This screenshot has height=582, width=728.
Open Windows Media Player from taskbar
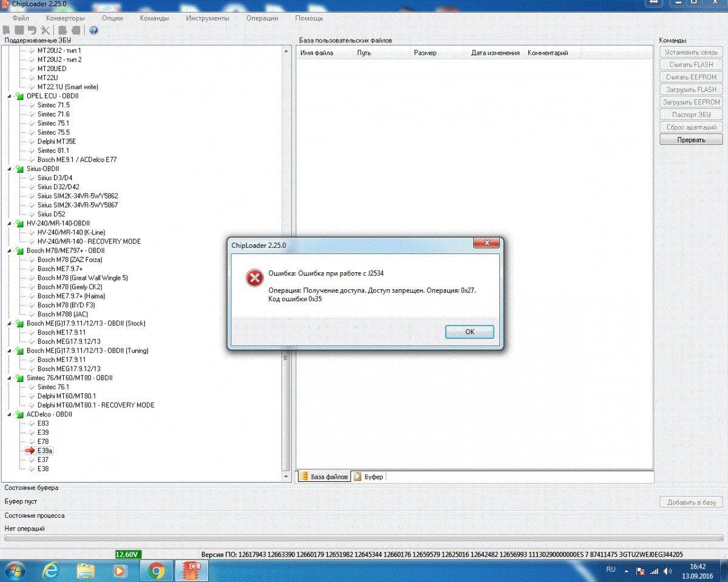[120, 570]
